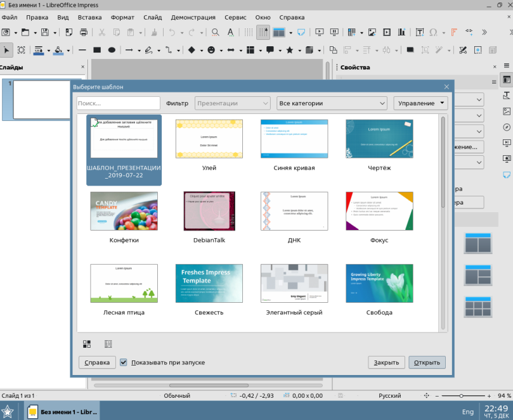Click the 3D objects cube icon
The height and width of the screenshot is (420, 513).
tap(309, 50)
